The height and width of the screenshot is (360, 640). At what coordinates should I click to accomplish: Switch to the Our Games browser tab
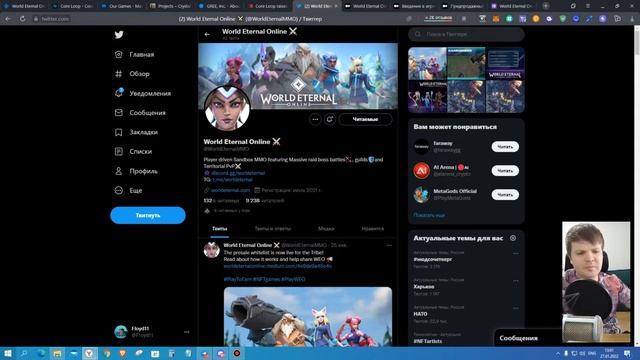pyautogui.click(x=122, y=6)
